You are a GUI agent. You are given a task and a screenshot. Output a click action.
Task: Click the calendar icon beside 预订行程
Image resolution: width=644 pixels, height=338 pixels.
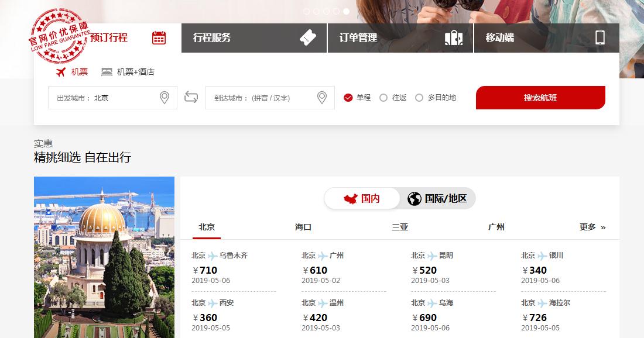click(158, 37)
